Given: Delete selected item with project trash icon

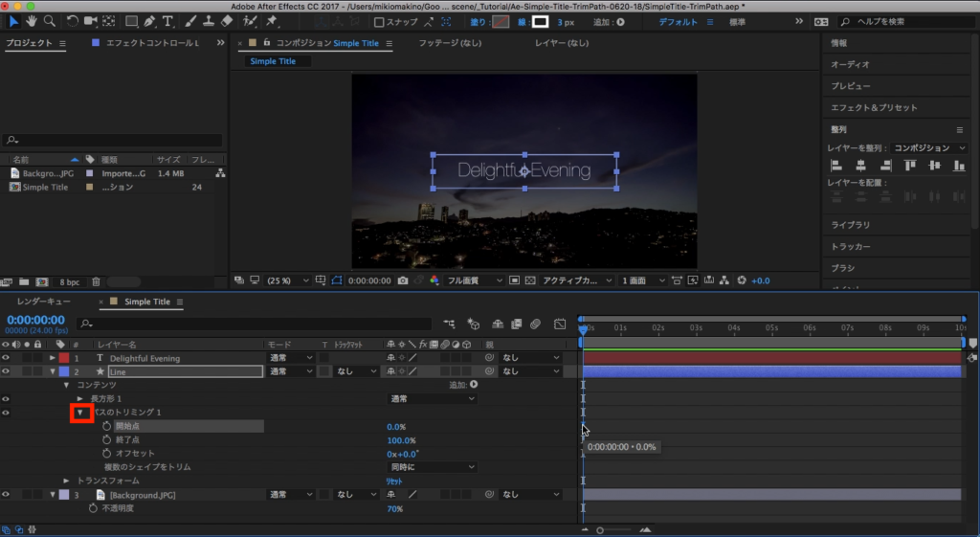Looking at the screenshot, I should pos(96,282).
